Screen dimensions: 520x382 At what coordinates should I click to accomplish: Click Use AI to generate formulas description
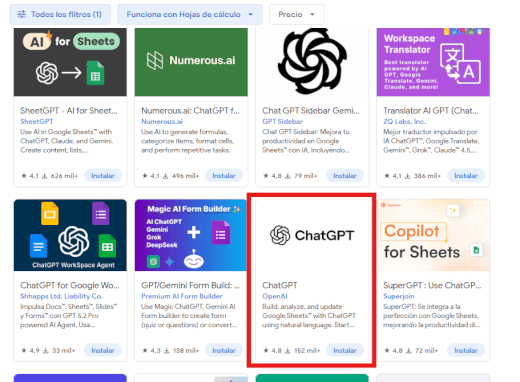(187, 141)
